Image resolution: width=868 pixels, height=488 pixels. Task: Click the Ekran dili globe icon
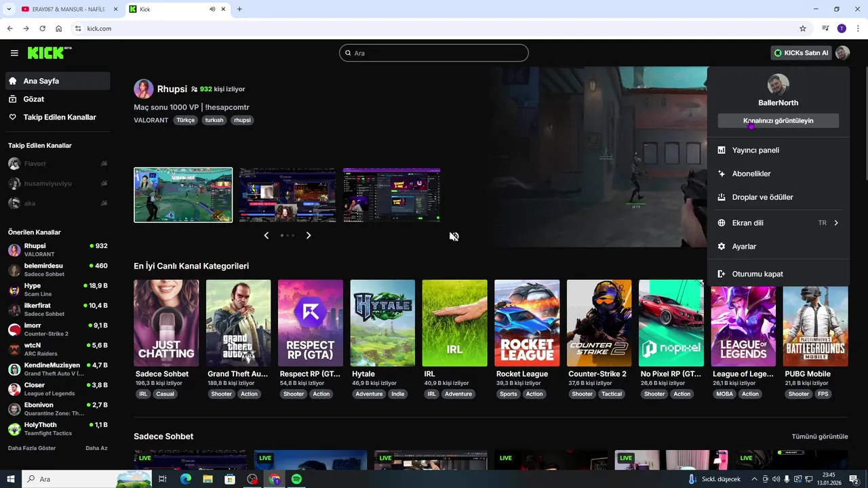coord(722,223)
